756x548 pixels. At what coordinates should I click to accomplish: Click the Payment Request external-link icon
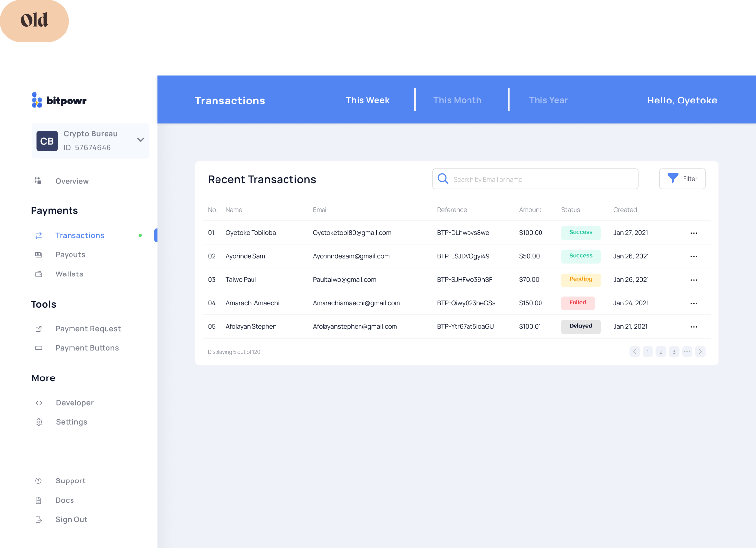point(38,329)
